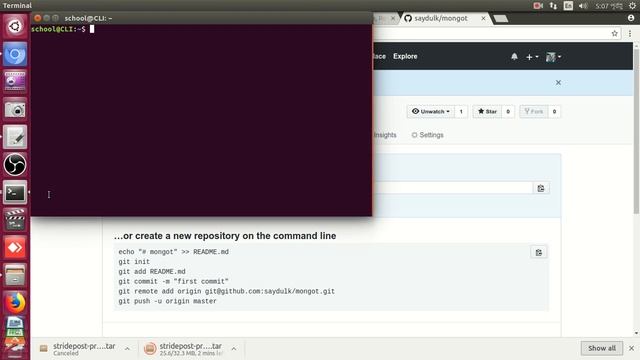This screenshot has height=360, width=640.
Task: Click the fork count 0
Action: tap(554, 111)
